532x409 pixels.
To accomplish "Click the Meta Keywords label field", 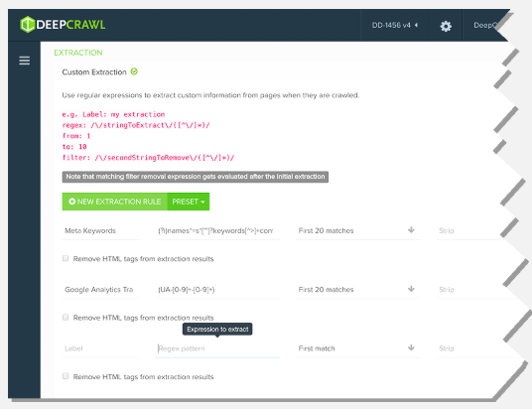I will tap(101, 230).
